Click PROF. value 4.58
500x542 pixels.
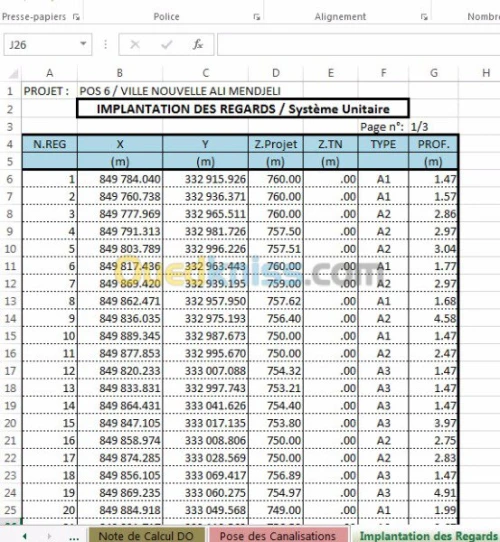434,319
